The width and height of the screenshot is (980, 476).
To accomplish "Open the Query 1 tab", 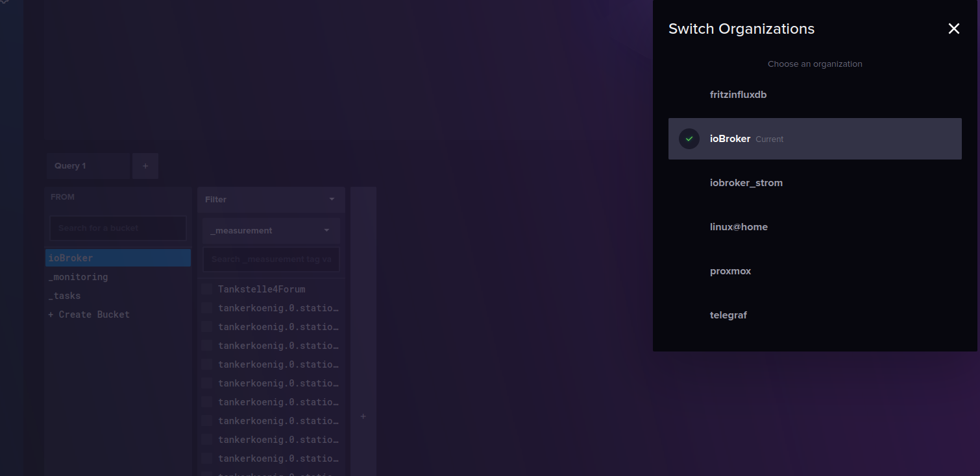I will pos(88,166).
